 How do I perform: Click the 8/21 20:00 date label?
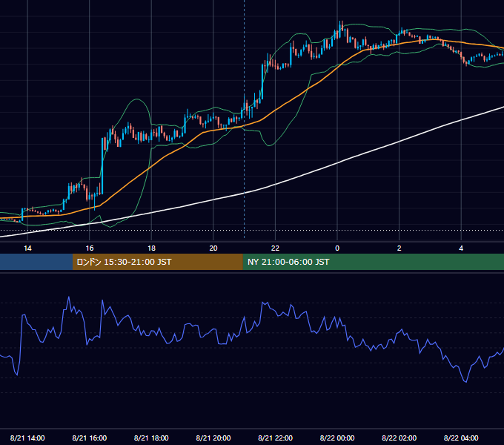tap(213, 438)
